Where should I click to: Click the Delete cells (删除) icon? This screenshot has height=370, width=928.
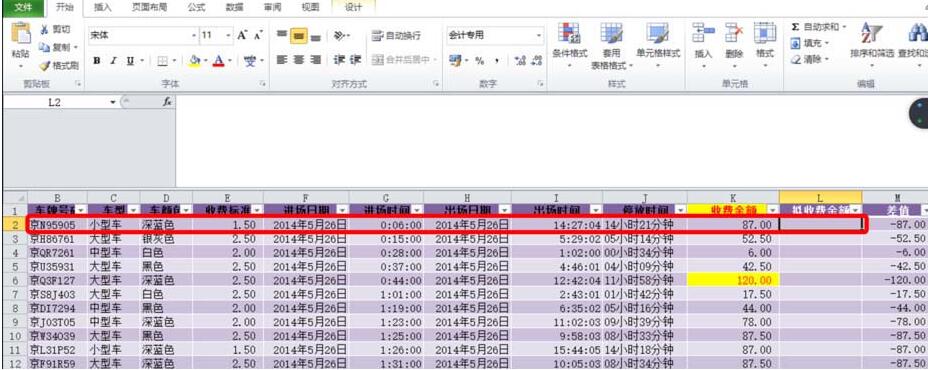(734, 34)
